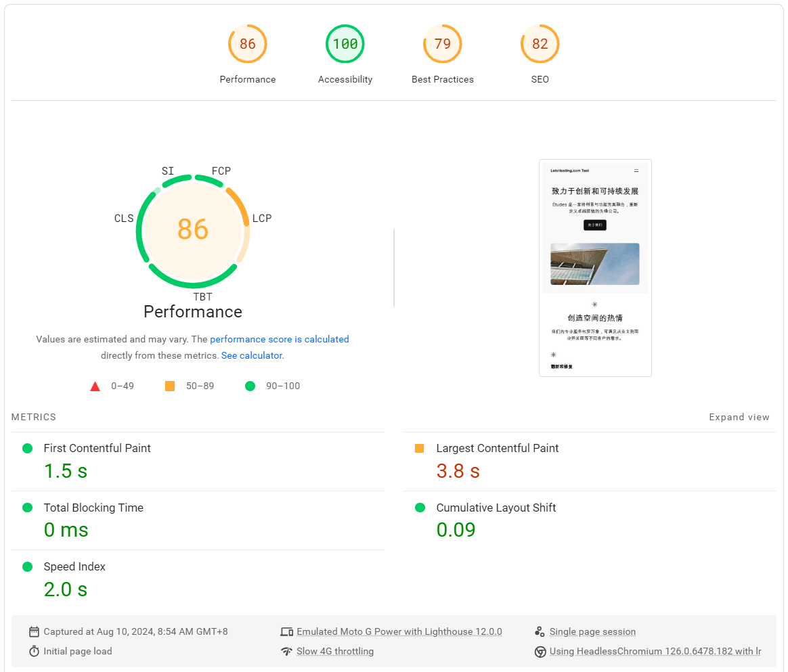Click the session icon beside Single page session
Viewport: 788px width, 672px height.
[540, 632]
